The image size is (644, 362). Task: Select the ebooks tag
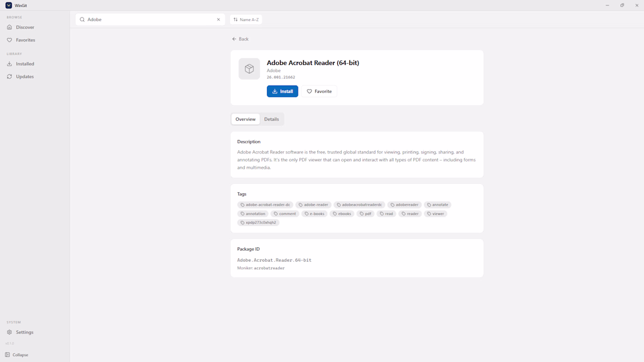(342, 214)
